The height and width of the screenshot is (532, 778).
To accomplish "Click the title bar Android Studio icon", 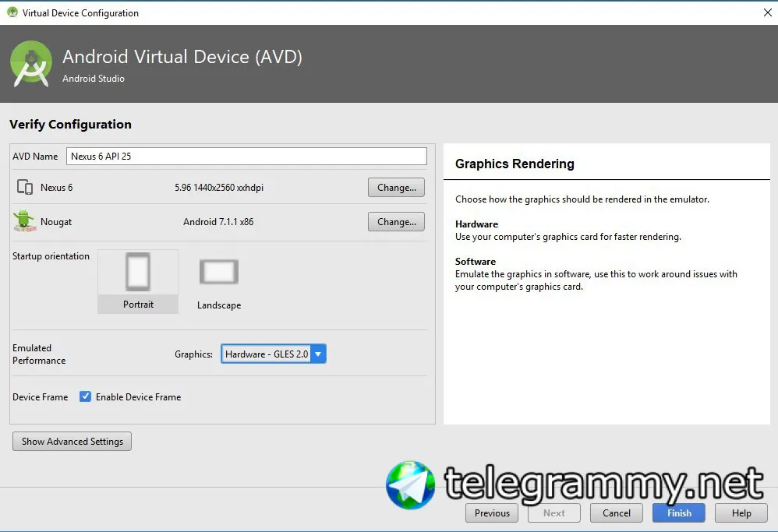I will click(12, 12).
